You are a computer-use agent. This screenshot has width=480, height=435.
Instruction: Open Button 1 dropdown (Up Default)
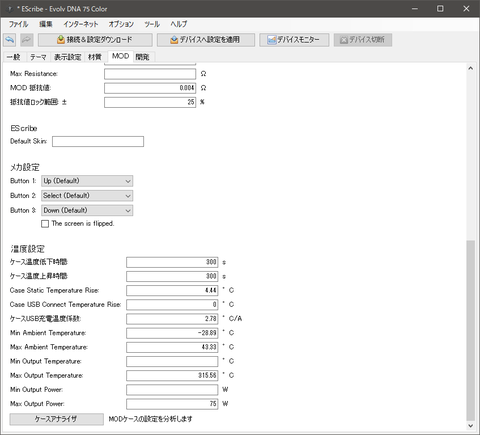coord(87,181)
